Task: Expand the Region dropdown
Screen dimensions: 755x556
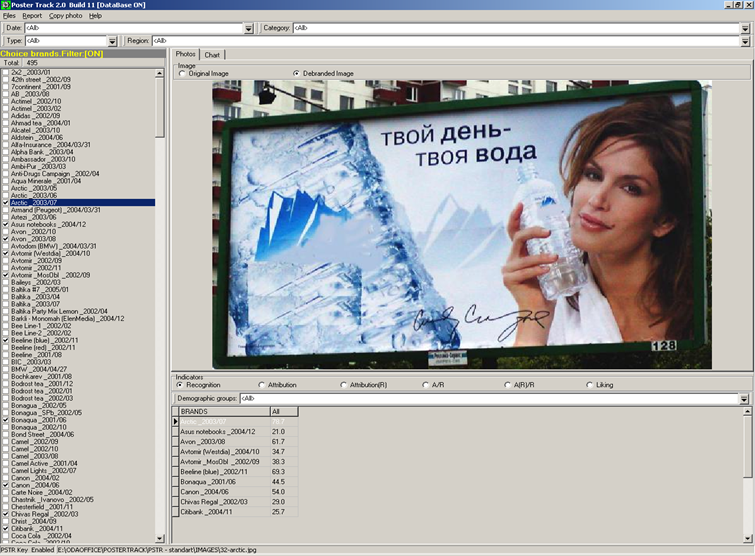Action: point(745,41)
